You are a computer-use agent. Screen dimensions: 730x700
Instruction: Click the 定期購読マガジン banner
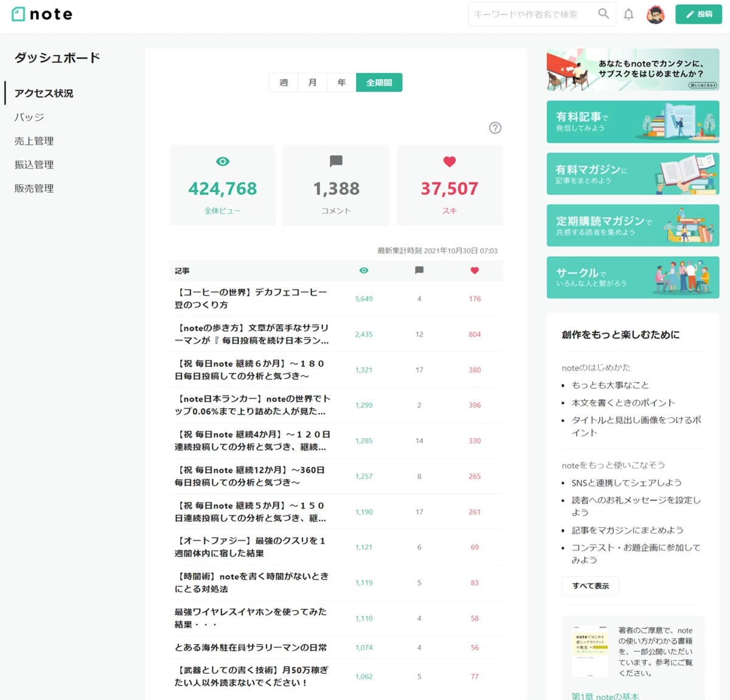tap(633, 226)
